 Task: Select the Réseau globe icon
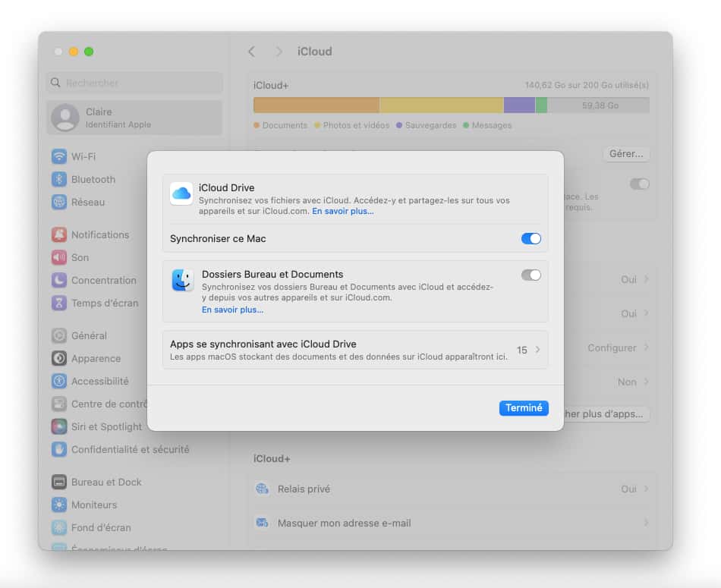click(x=59, y=202)
